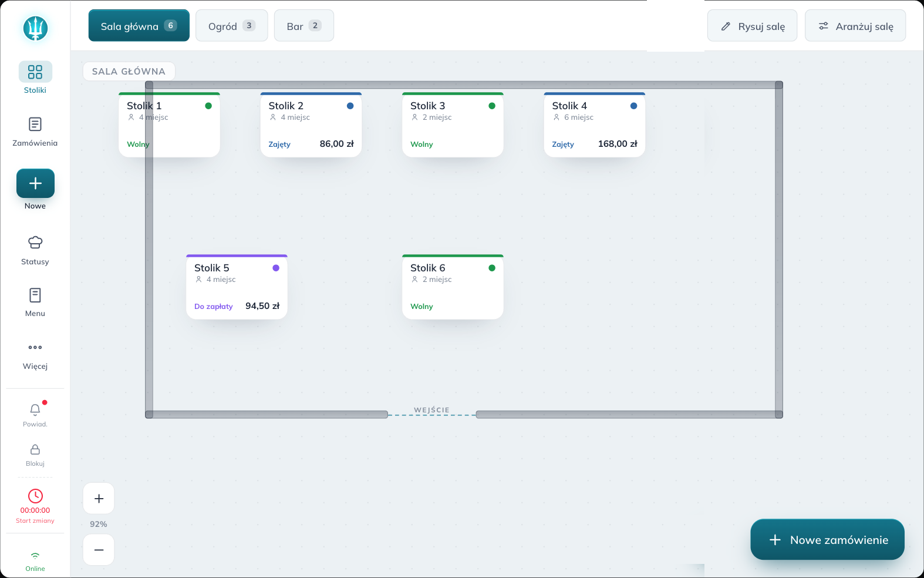Click the Zajęty status on Stolik 4
Image resolution: width=924 pixels, height=578 pixels.
[563, 144]
